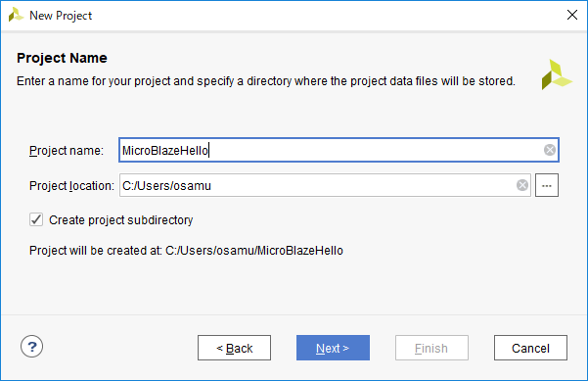Click the 'Create project subdirectory' label text

120,220
